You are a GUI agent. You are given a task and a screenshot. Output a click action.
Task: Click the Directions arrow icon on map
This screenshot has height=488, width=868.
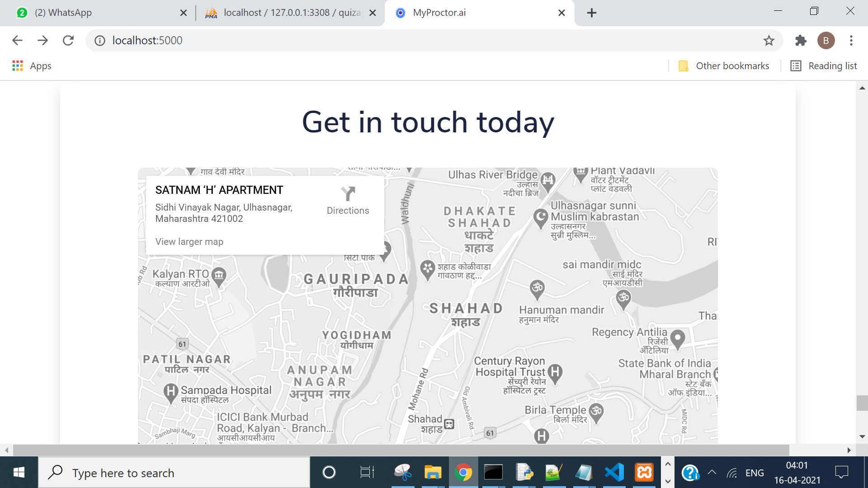point(348,194)
